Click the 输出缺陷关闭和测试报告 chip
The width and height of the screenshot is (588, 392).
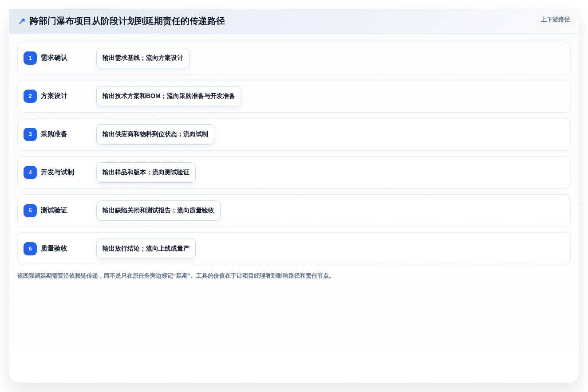click(x=158, y=211)
